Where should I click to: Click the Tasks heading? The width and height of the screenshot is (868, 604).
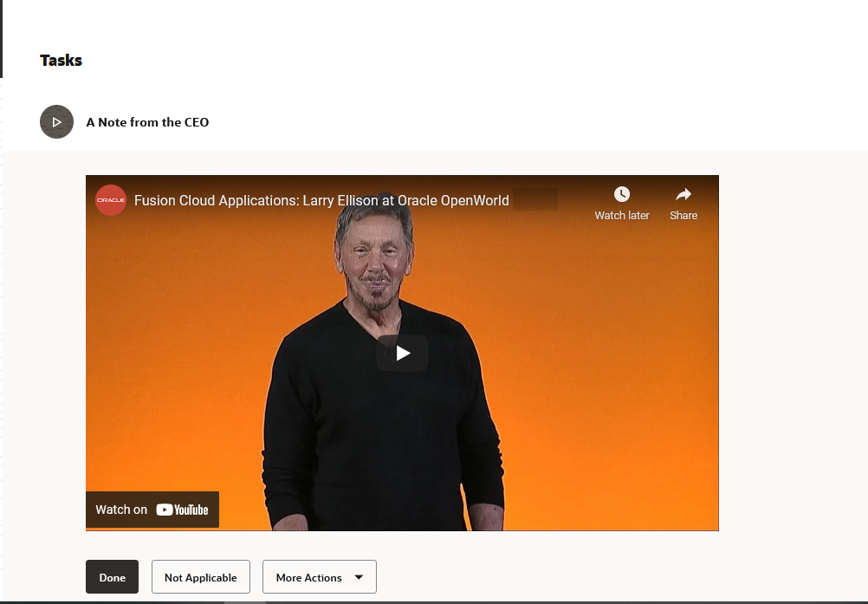click(61, 61)
